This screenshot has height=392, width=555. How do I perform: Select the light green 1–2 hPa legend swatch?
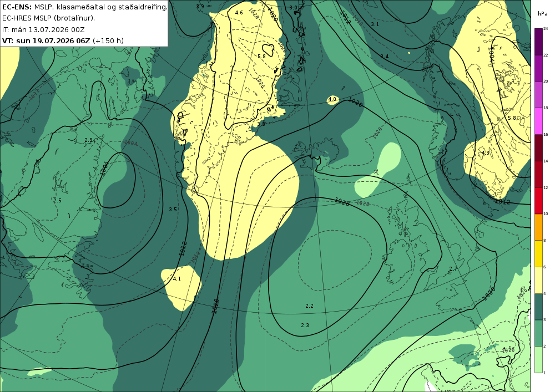[x=538, y=359]
